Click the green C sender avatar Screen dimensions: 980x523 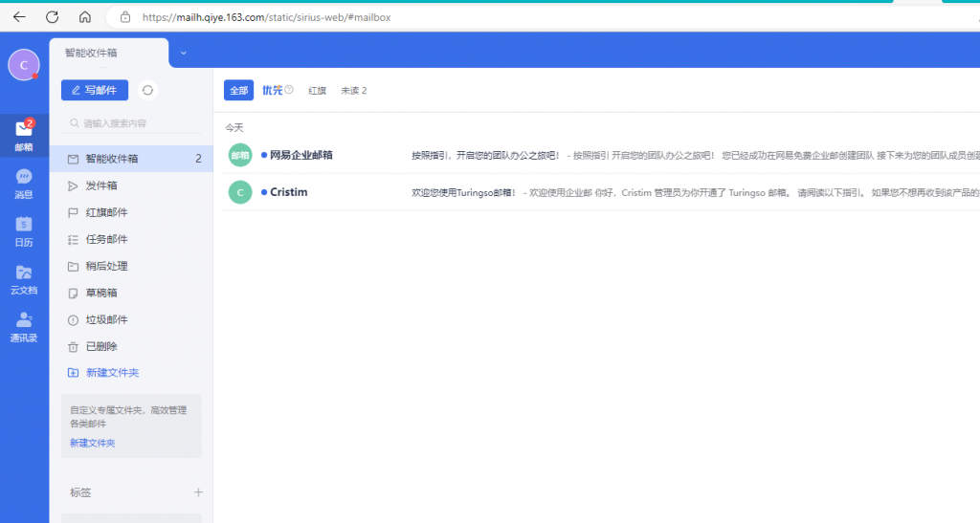[240, 192]
